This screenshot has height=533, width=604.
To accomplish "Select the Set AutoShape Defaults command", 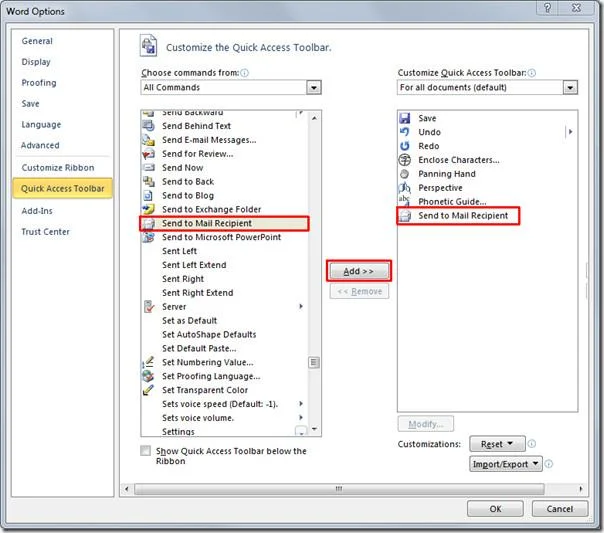I will click(209, 334).
